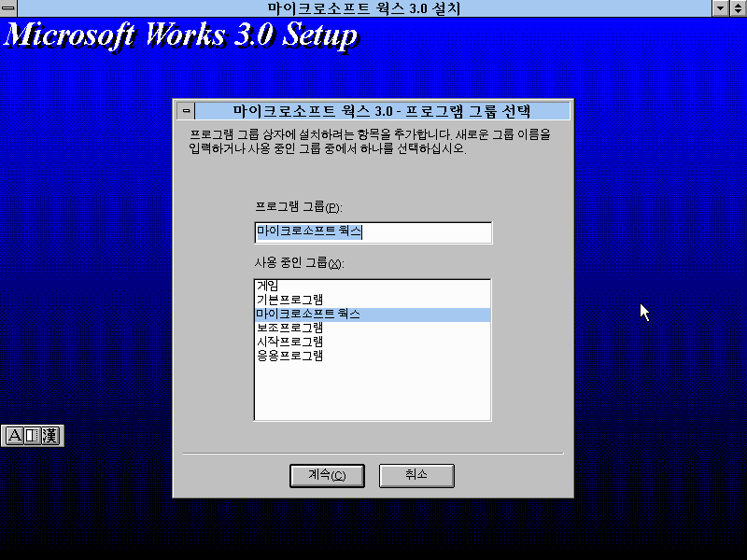Select 마이크로소프트 웍스 list entry
The width and height of the screenshot is (747, 560).
(372, 315)
